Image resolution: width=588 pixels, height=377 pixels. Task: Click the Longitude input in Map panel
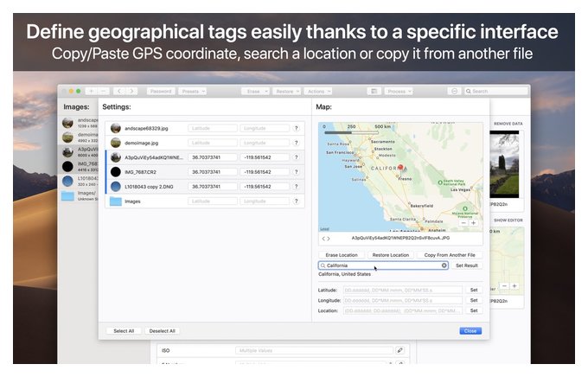403,300
